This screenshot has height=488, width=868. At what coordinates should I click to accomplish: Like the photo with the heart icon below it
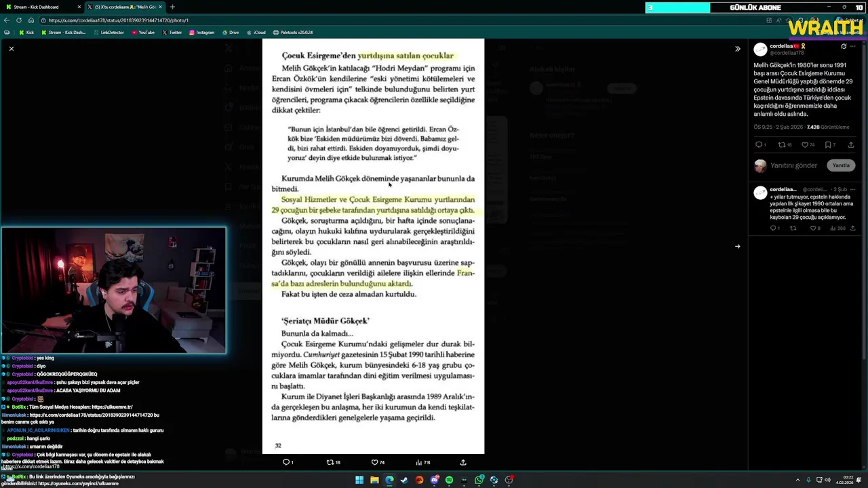click(374, 462)
